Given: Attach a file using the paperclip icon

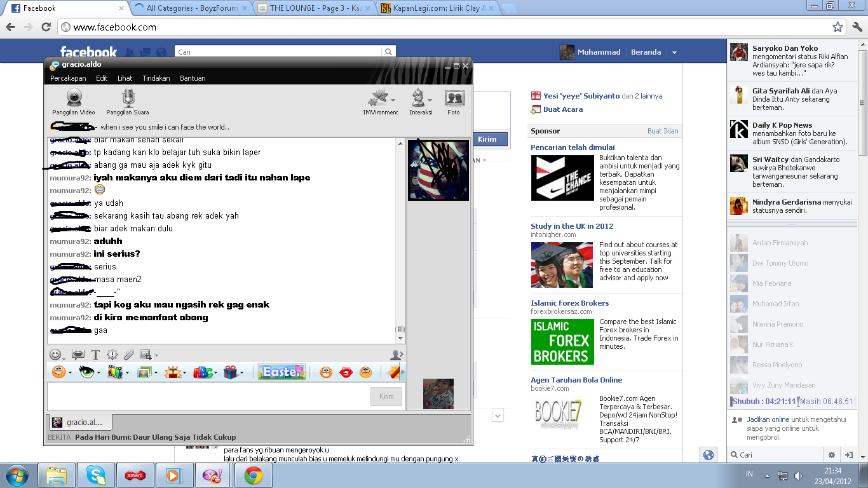Looking at the screenshot, I should pos(128,355).
